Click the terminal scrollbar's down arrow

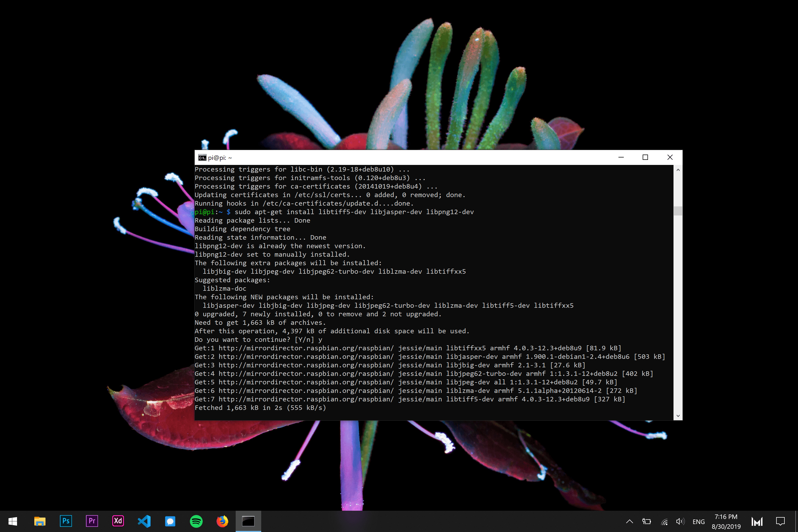(678, 415)
